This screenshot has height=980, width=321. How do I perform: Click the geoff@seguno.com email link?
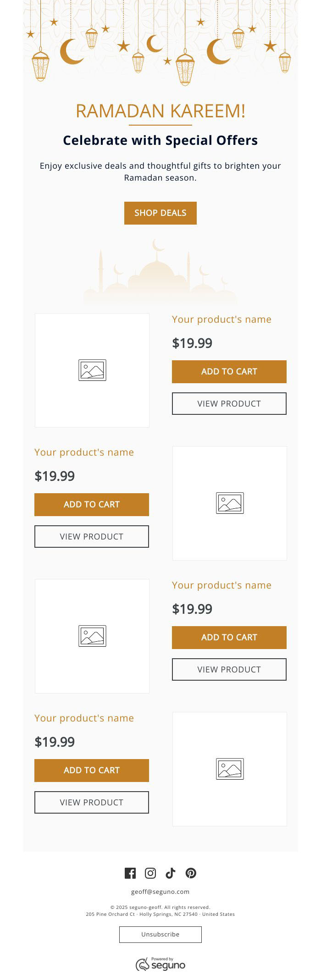(x=160, y=892)
